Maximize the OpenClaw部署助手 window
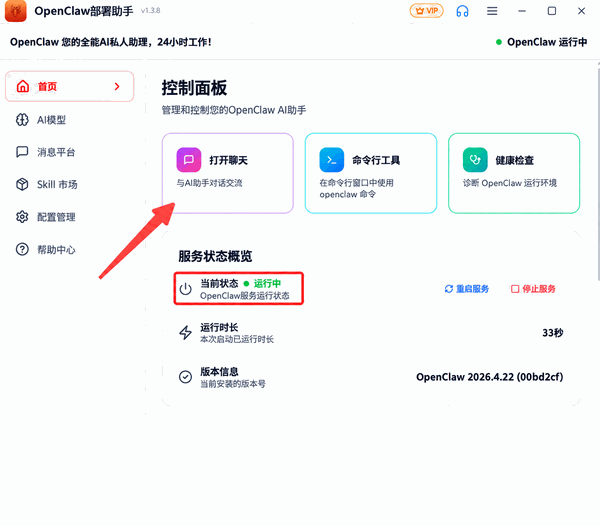Screen dimensions: 600x525 click(x=552, y=11)
